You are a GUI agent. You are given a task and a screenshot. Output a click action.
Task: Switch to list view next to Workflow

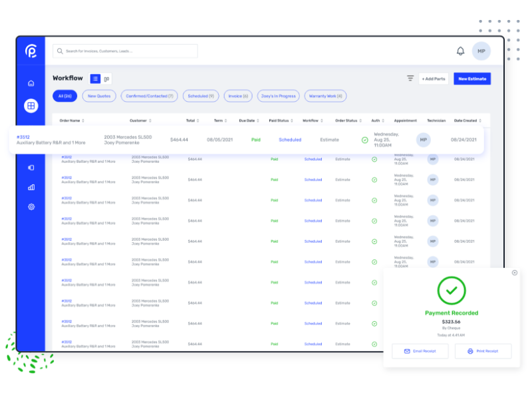click(95, 78)
